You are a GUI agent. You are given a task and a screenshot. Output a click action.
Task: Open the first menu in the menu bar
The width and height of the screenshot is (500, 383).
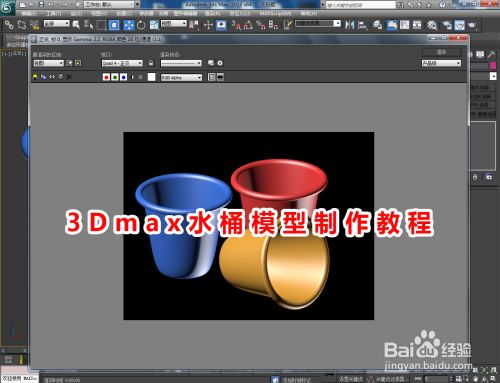[29, 13]
